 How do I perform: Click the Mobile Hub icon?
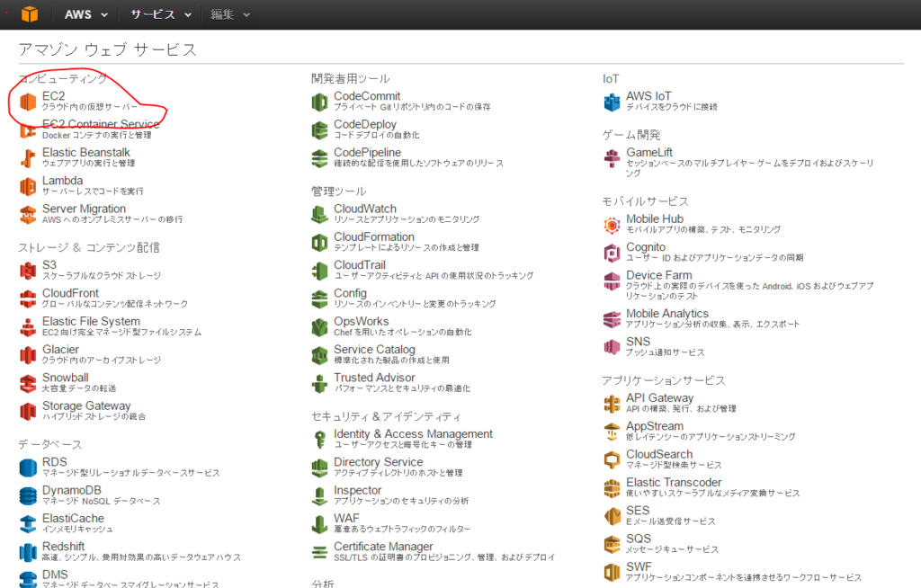(612, 225)
